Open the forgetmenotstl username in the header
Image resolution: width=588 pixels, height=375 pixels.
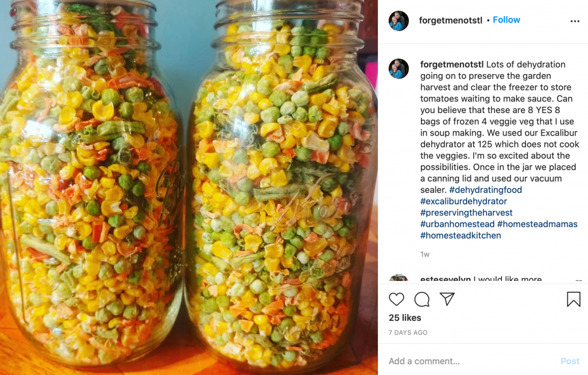pos(450,20)
